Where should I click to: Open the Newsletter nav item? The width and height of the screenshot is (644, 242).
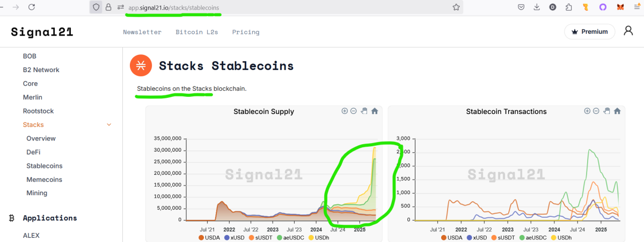coord(142,32)
